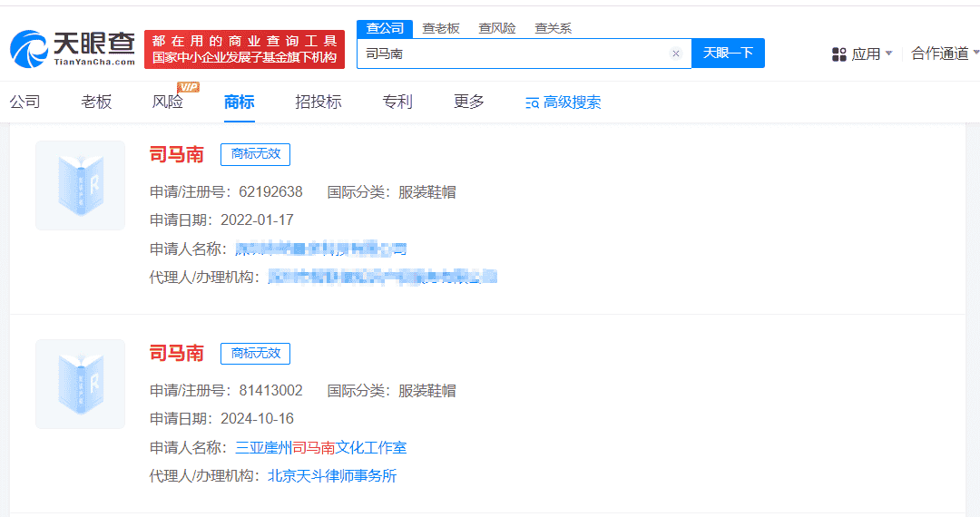
Task: Expand the 合作通道 dropdown
Action: (945, 54)
